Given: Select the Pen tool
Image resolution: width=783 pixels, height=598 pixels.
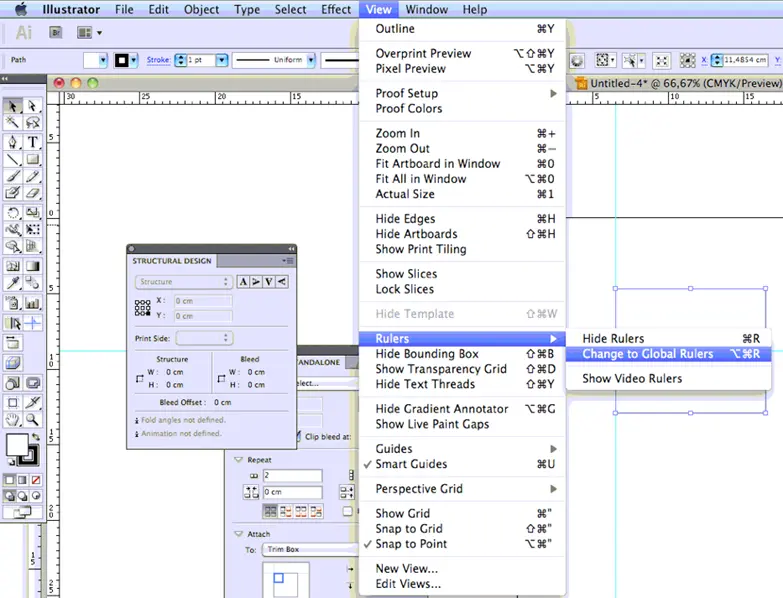Looking at the screenshot, I should pyautogui.click(x=13, y=142).
